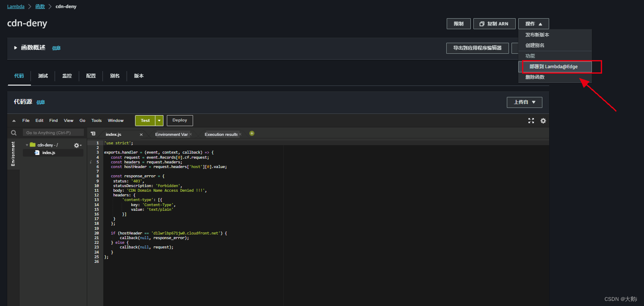Open the View menu
This screenshot has height=306, width=644.
click(69, 121)
